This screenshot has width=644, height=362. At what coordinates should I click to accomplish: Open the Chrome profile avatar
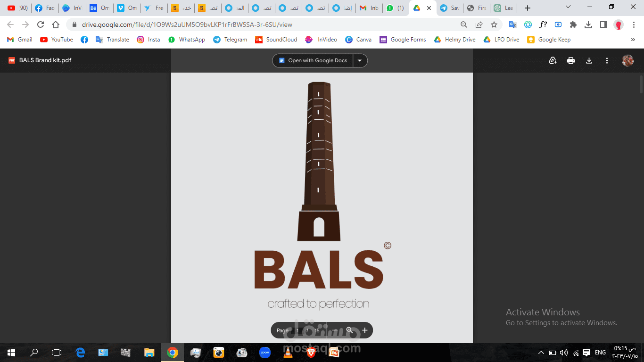(619, 25)
